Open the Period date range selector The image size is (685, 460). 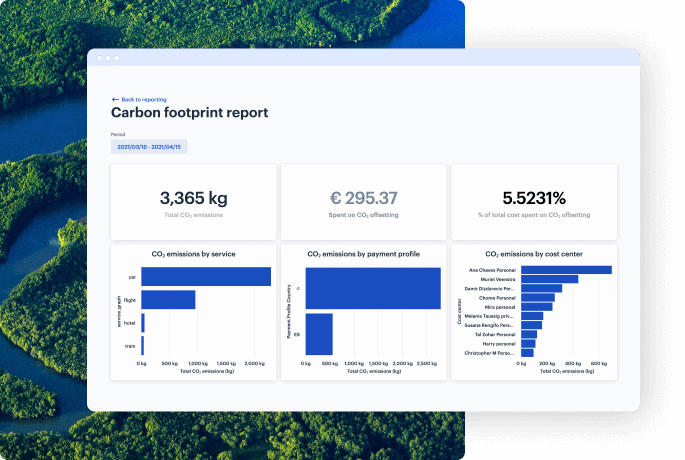click(149, 147)
